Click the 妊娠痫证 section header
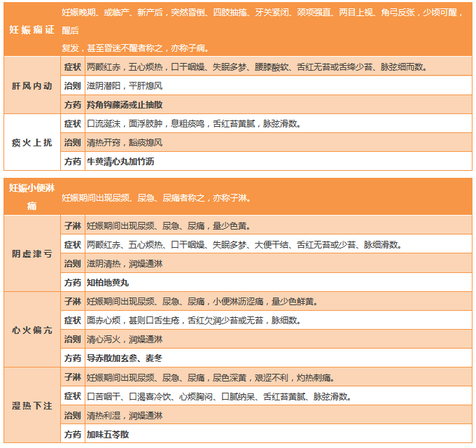This screenshot has height=448, width=476. [31, 31]
